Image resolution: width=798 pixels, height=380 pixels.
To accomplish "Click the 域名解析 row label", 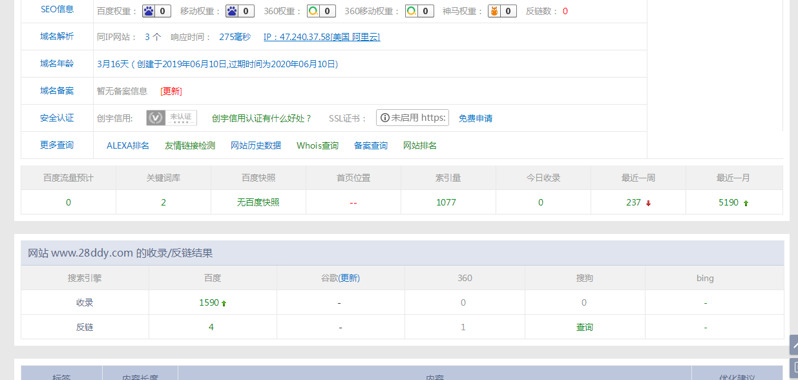I will [57, 36].
